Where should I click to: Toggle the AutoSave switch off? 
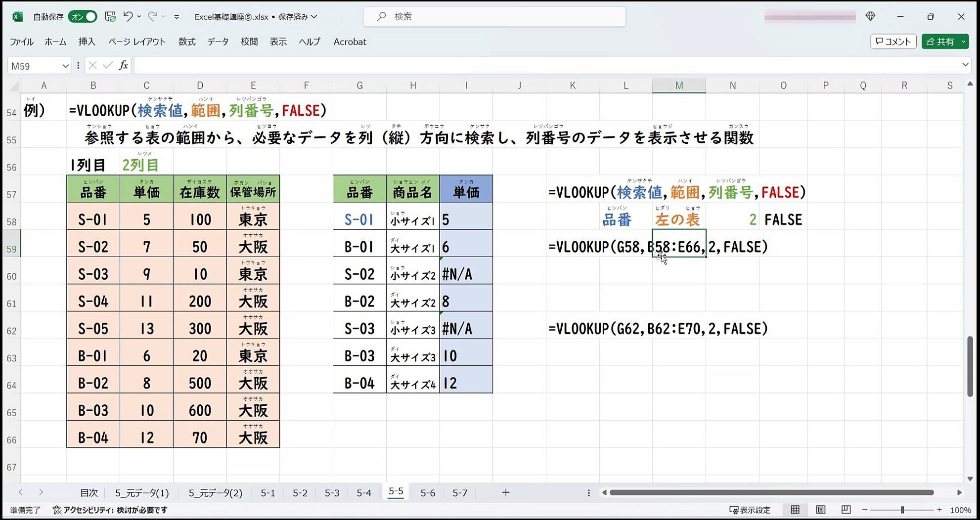[x=83, y=17]
